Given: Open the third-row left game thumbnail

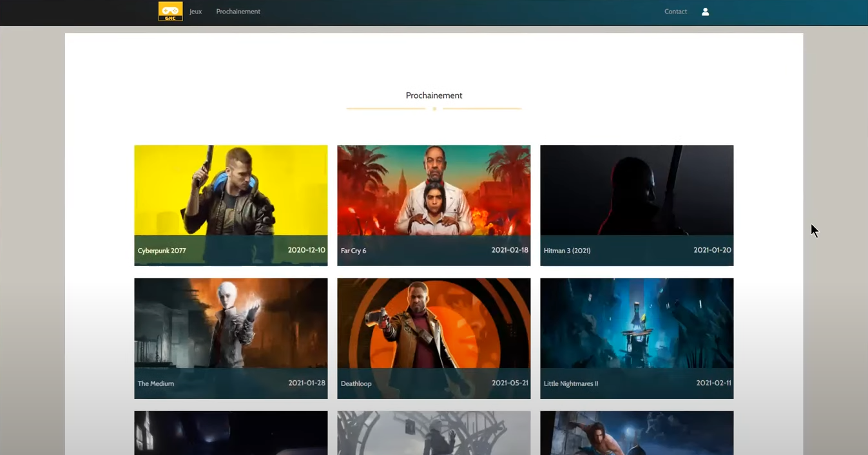Looking at the screenshot, I should click(x=231, y=433).
